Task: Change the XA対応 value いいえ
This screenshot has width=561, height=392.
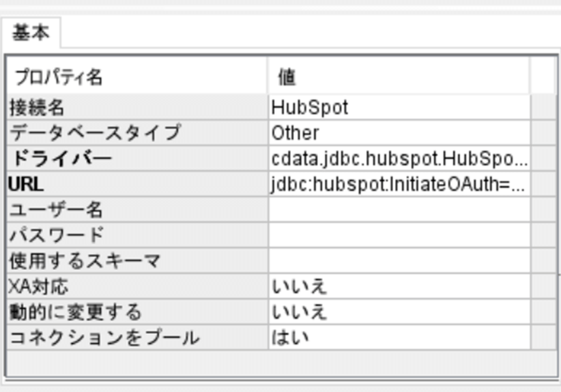Action: point(399,286)
